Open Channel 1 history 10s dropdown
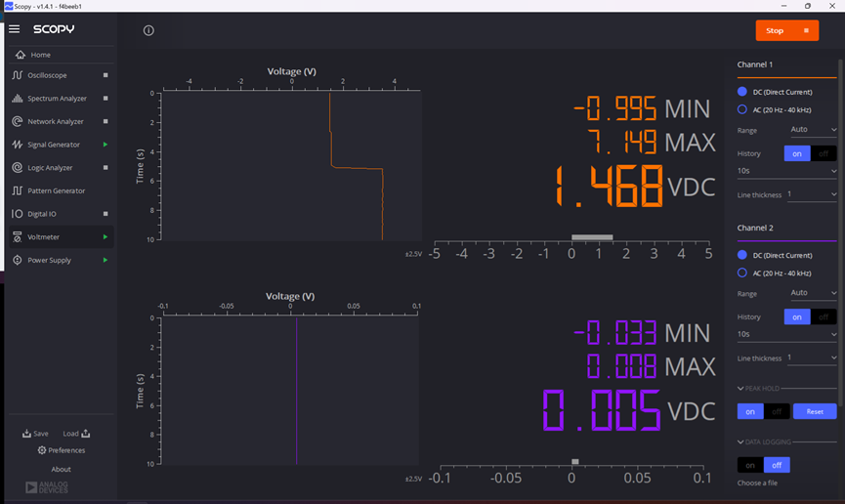Viewport: 845px width, 504px height. 786,171
